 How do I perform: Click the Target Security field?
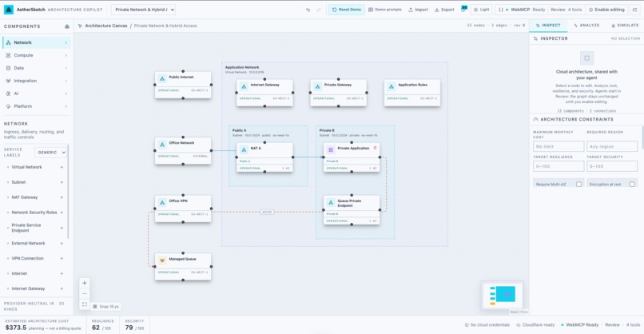tap(612, 166)
